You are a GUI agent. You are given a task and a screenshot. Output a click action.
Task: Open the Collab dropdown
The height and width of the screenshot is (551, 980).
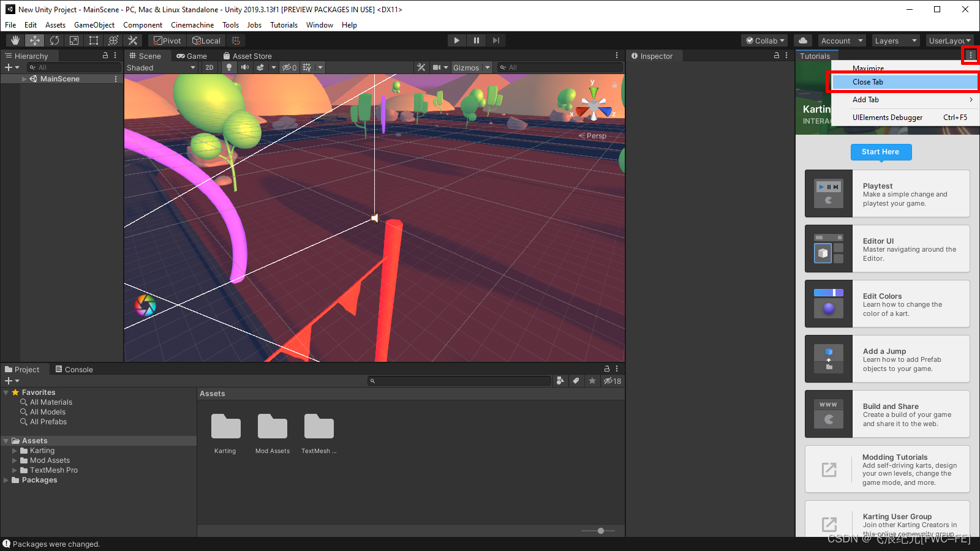764,40
